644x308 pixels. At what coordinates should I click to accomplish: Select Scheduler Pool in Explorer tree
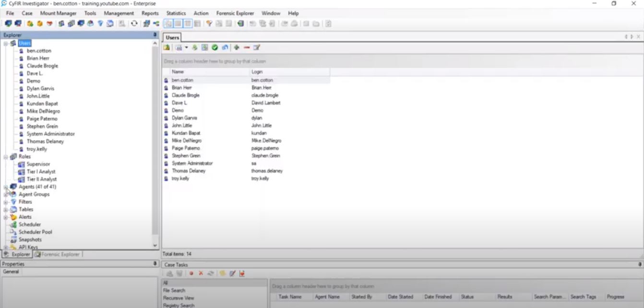coord(35,232)
